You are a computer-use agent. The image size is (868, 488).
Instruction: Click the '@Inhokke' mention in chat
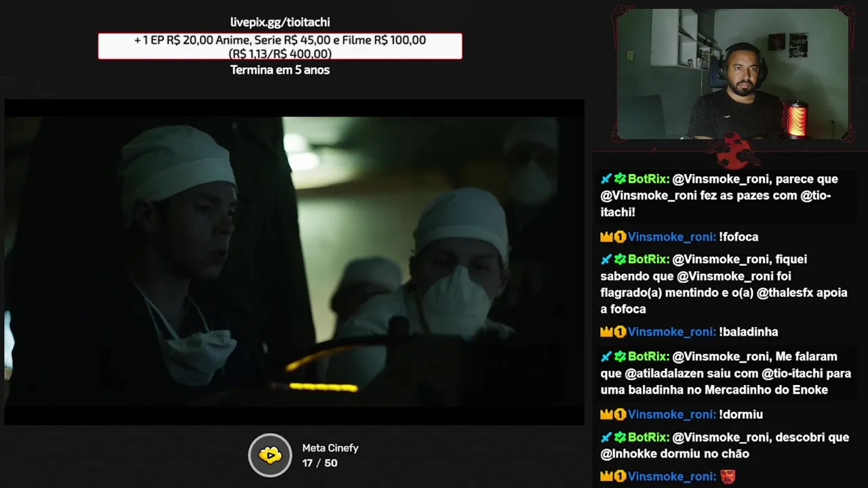(x=630, y=454)
